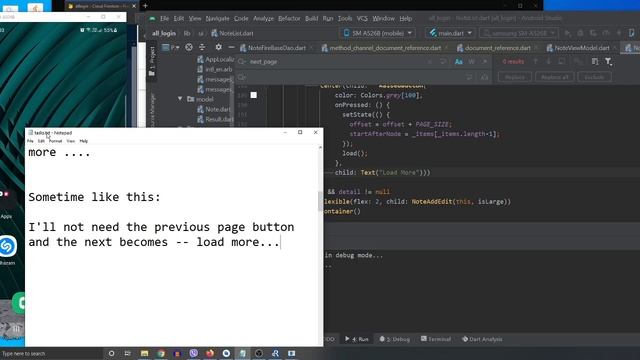Viewport: 640px width, 360px height.
Task: Open the SM A526B (mobile) device dropdown
Action: 377,33
